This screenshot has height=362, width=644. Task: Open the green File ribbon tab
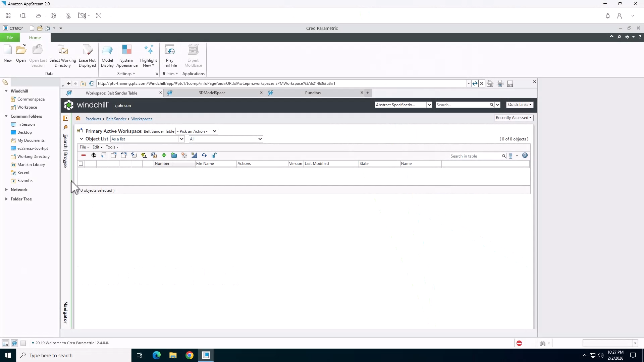coord(10,38)
